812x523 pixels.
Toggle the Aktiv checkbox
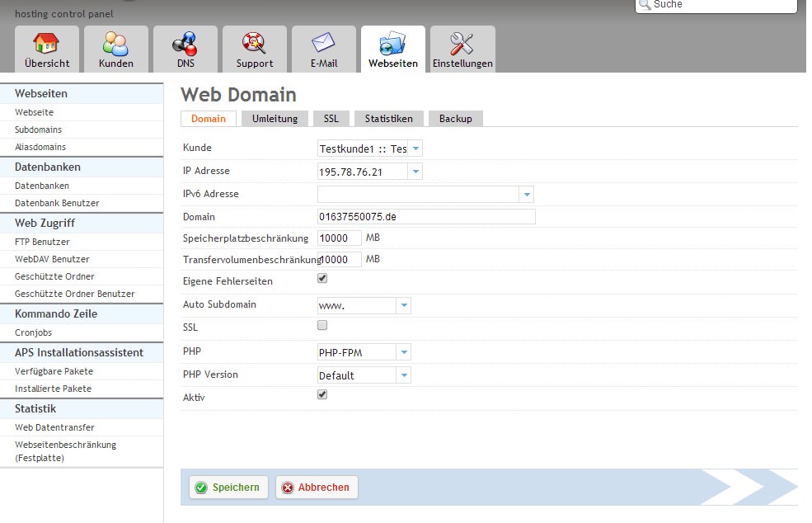[x=322, y=395]
